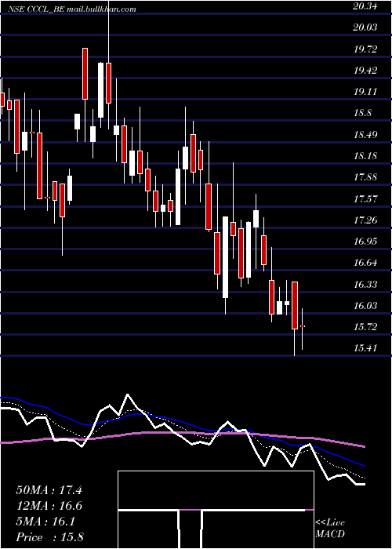Click the 50MA : 17.4 readout

click(49, 490)
